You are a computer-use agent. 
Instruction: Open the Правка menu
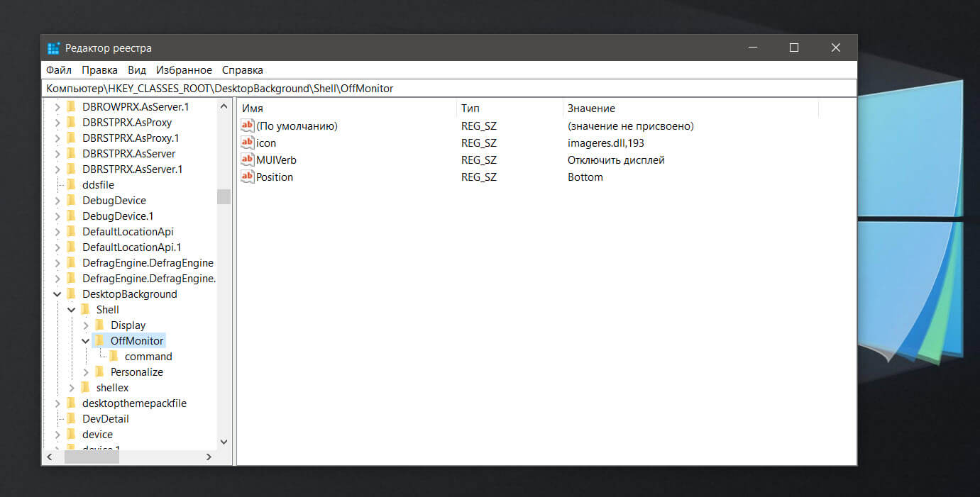[99, 70]
